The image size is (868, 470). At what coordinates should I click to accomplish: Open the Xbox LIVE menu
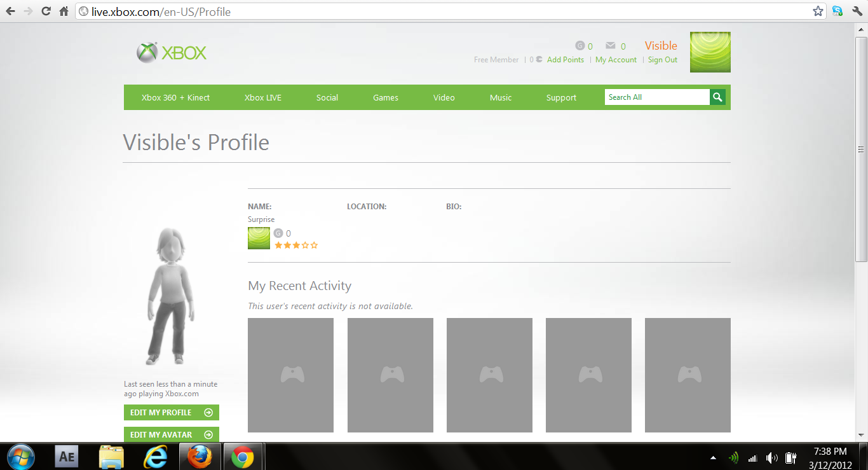click(x=263, y=97)
